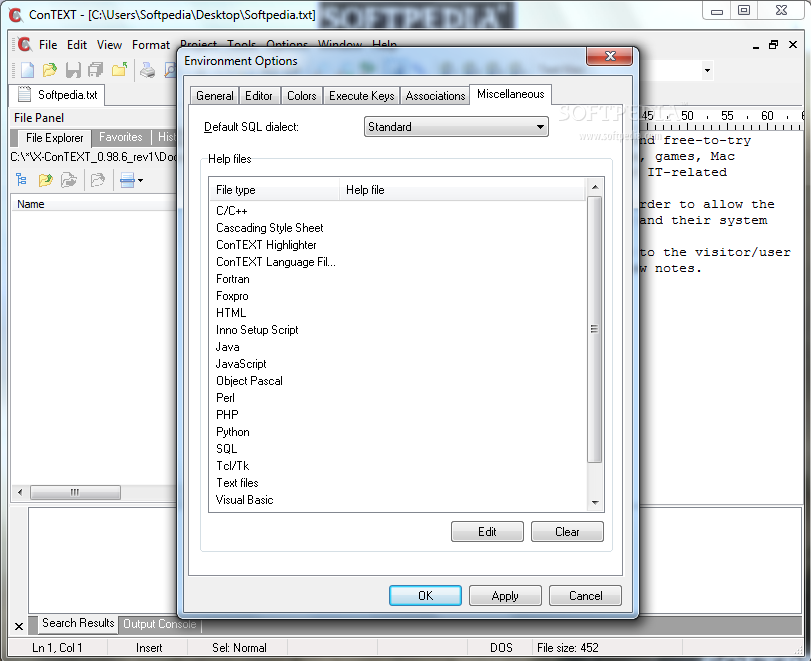This screenshot has width=811, height=661.
Task: Close the Environment Options dialog with red X
Action: [x=610, y=56]
